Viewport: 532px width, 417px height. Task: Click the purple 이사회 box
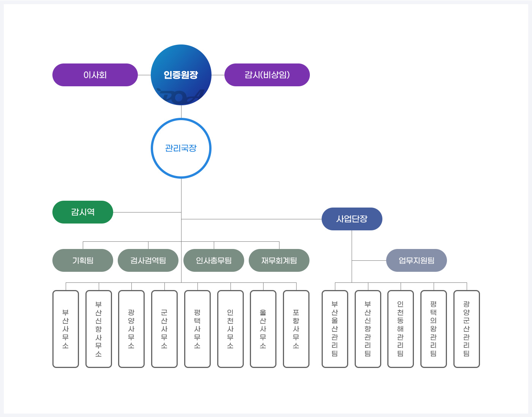click(x=95, y=75)
